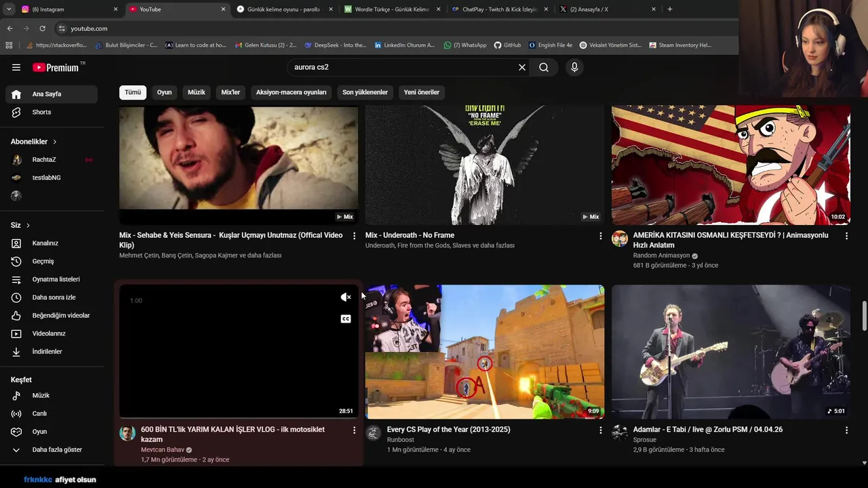Open options for Every CS Play video
The height and width of the screenshot is (488, 868).
point(600,430)
